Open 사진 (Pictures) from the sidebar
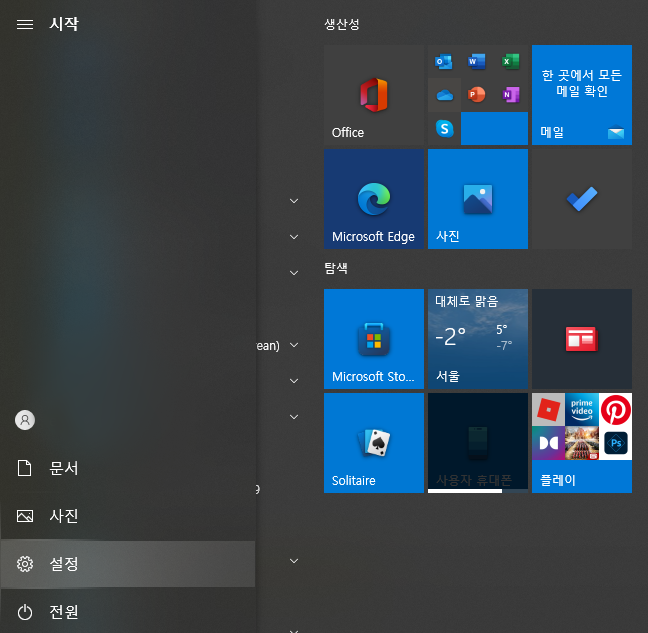 point(128,516)
